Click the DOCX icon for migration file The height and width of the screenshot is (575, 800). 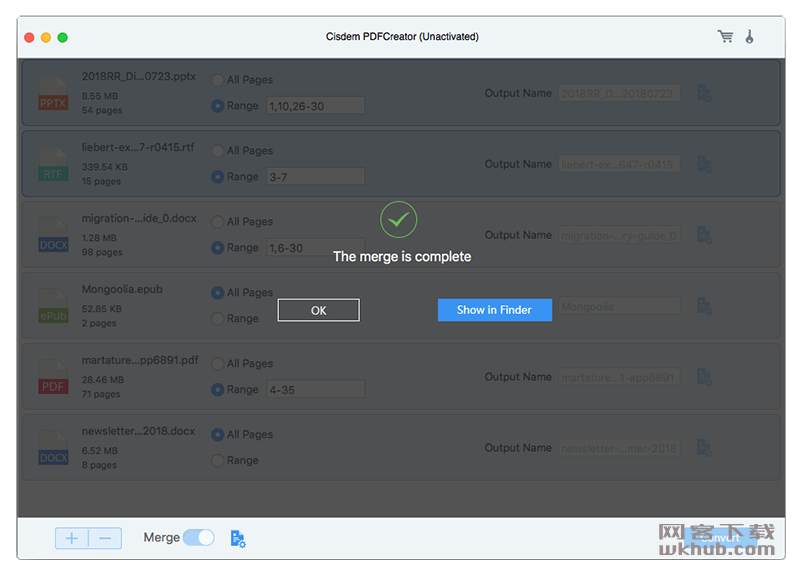click(x=53, y=235)
